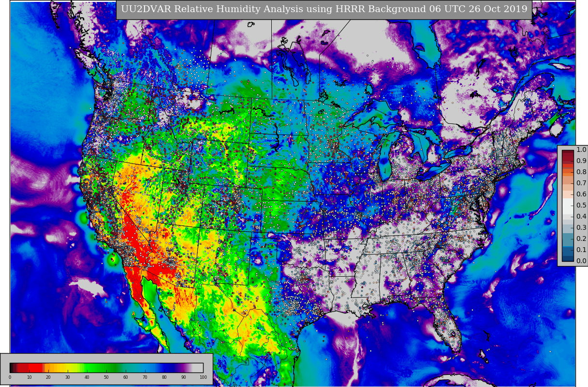Screen dimensions: 588x387
Task: Select the 0.2 label on right colorbar
Action: point(581,239)
